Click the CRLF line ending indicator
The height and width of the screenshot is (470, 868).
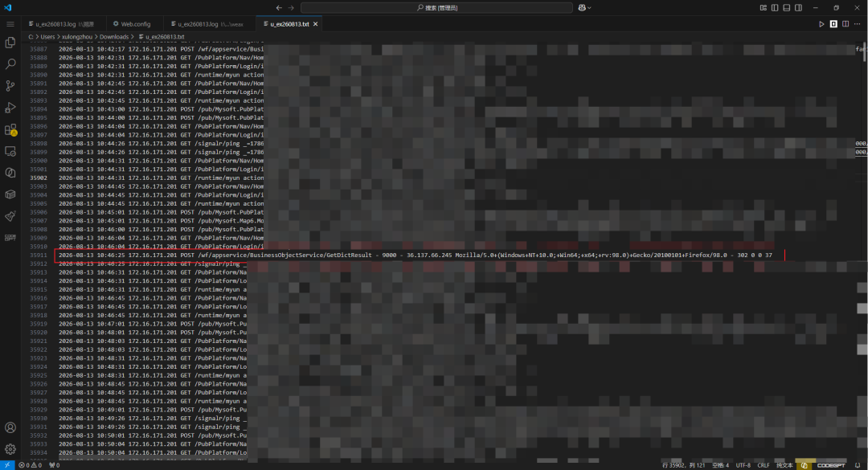[x=764, y=465]
